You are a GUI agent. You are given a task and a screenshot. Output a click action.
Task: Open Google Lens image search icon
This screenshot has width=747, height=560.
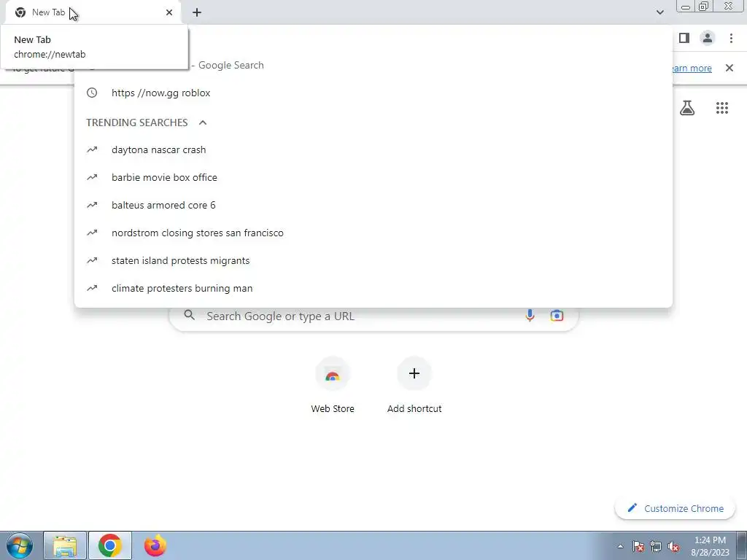(x=557, y=315)
